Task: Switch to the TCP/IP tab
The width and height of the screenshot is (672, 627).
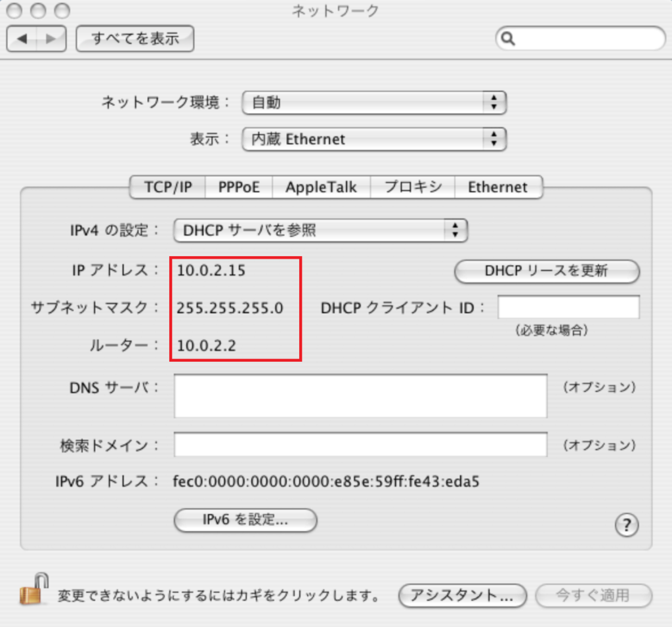Action: click(x=167, y=187)
